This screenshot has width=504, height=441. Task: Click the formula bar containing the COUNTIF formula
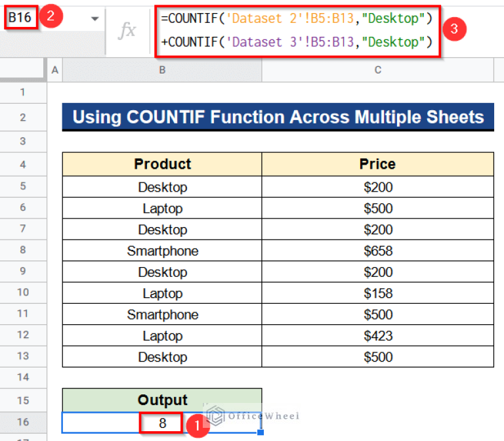[297, 31]
